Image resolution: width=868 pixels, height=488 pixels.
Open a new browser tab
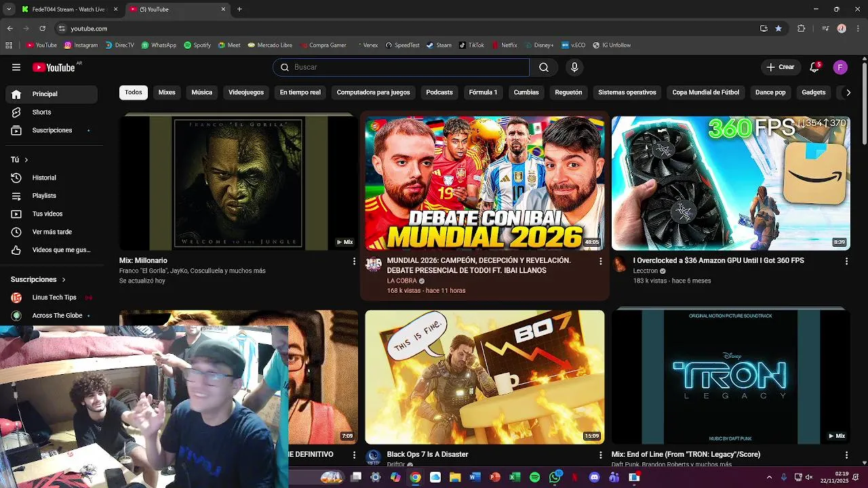pos(239,9)
